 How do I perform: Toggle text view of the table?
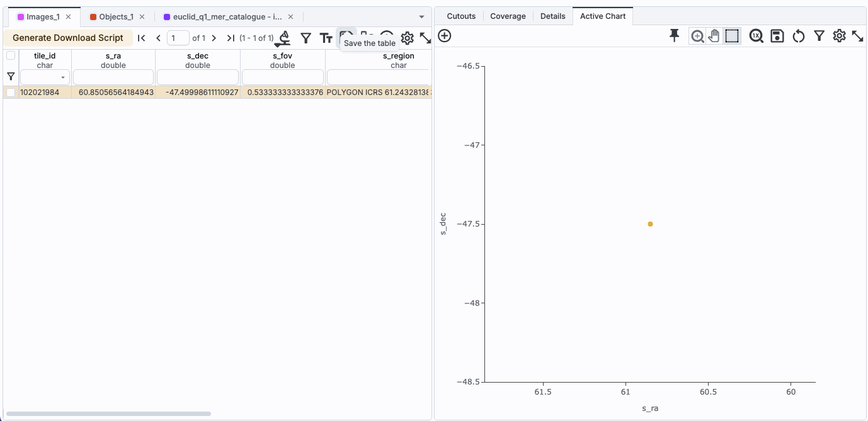(x=326, y=38)
